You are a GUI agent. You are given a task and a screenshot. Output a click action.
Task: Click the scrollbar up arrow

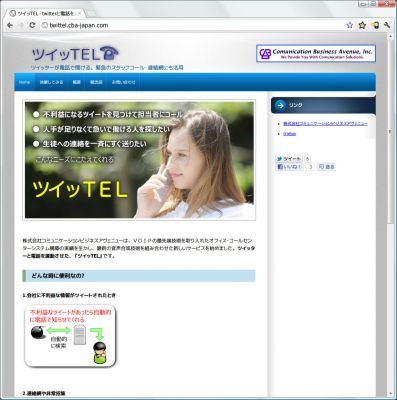(x=390, y=36)
